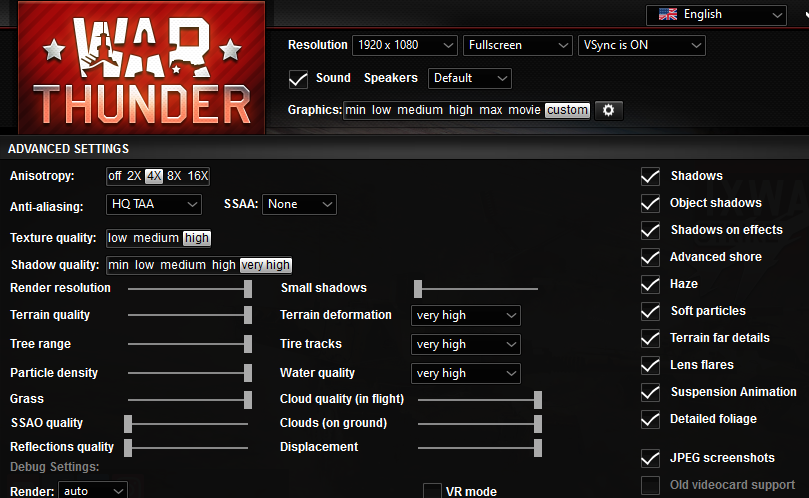Set Shadow quality to min
Image resolution: width=809 pixels, height=498 pixels.
coord(118,265)
